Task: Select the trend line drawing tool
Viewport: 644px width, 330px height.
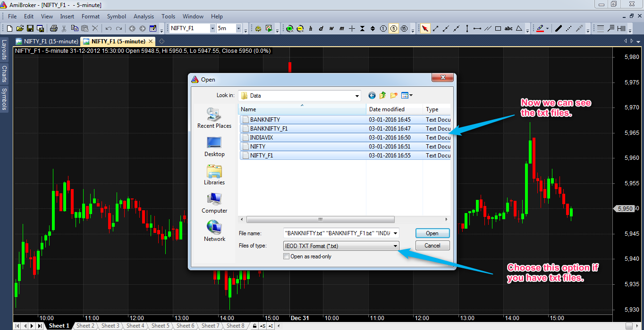Action: (435, 28)
